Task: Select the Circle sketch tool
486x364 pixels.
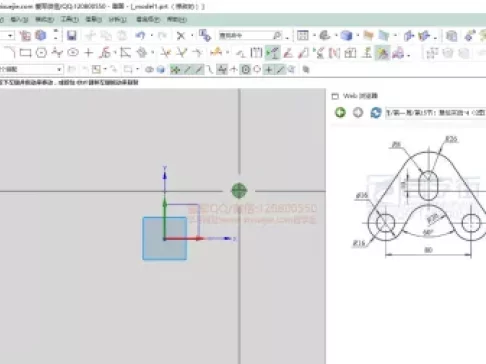Action: coord(41,53)
